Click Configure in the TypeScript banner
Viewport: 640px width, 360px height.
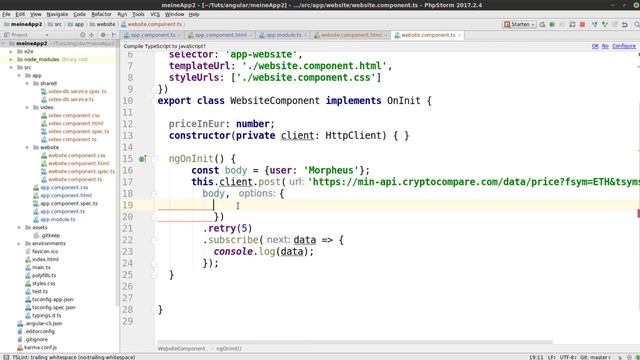[624, 46]
